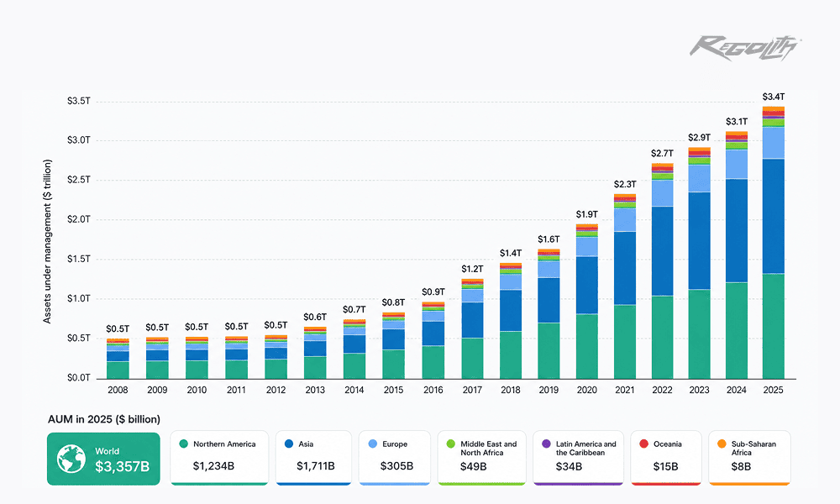The width and height of the screenshot is (840, 504).
Task: Click the $3.5T y-axis tick label
Action: coord(79,101)
